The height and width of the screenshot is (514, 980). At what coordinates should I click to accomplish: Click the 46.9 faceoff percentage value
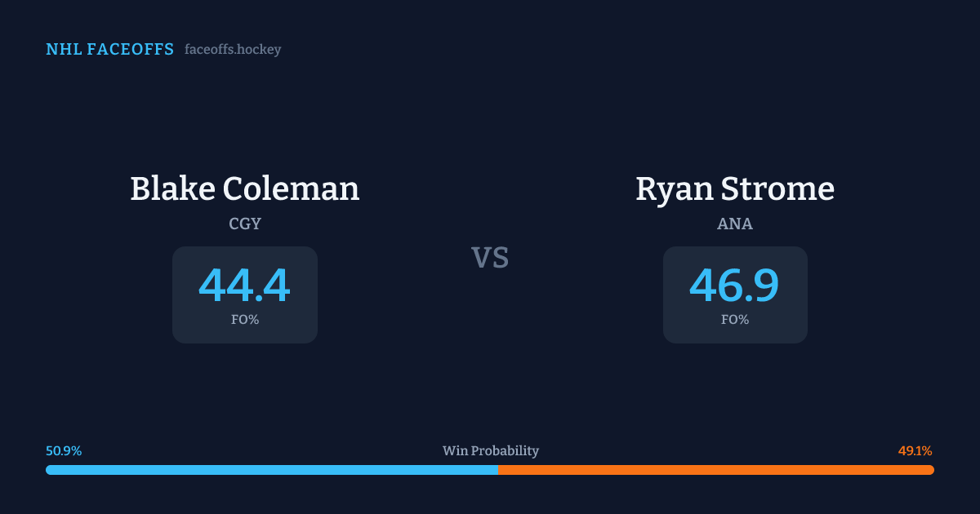[x=735, y=286]
